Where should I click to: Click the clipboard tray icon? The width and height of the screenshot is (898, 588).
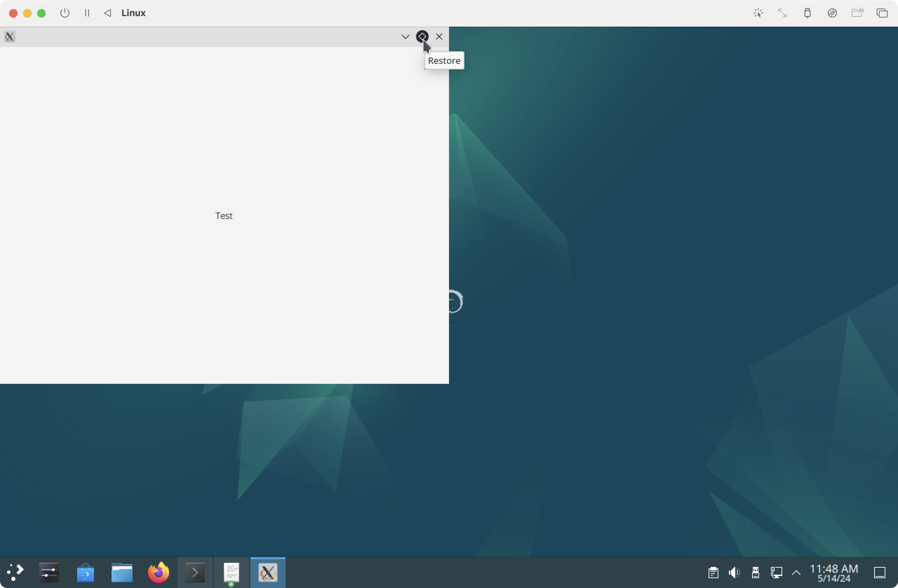click(713, 573)
